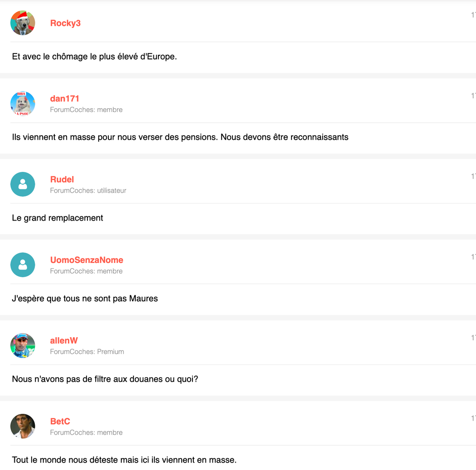The height and width of the screenshot is (470, 476).
Task: Click Rocky3's dog avatar with Santa hat
Action: click(23, 23)
